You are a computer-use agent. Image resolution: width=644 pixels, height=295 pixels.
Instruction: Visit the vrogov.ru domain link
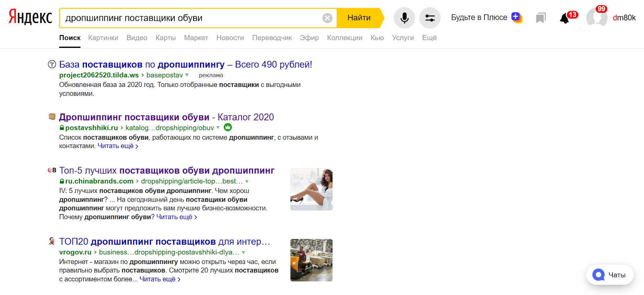point(75,252)
